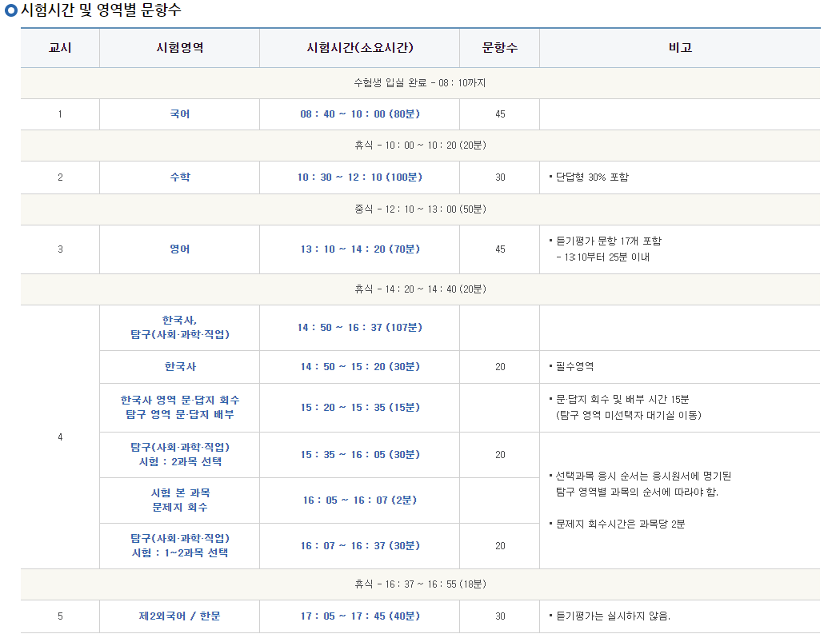Select the time '14 : 50 ~ 16 : 37 (107분)'
The width and height of the screenshot is (840, 638).
(359, 328)
